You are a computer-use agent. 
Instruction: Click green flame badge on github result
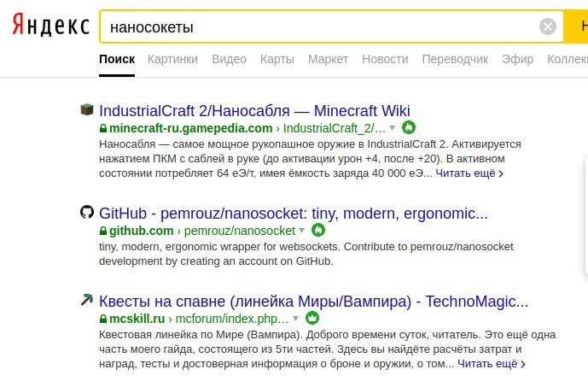click(318, 230)
